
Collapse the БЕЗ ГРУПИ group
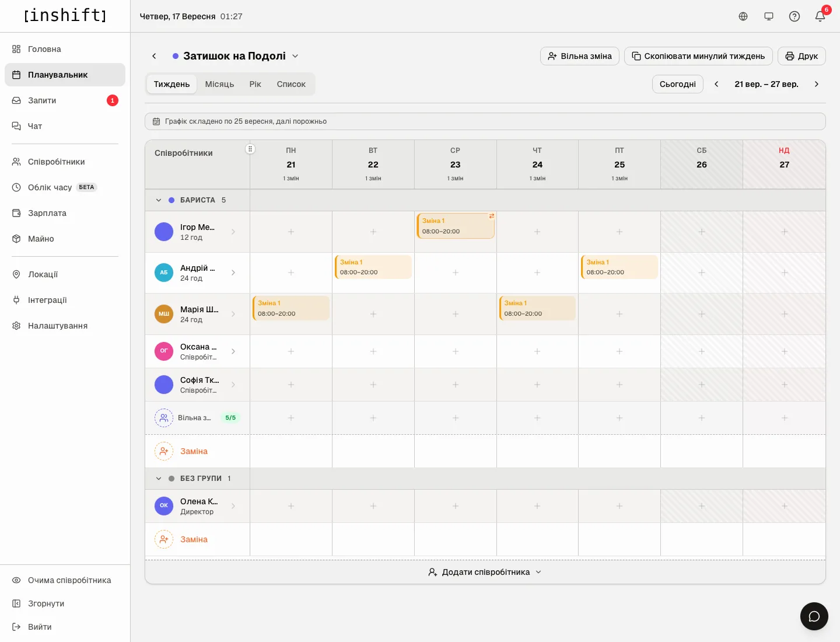(x=159, y=479)
